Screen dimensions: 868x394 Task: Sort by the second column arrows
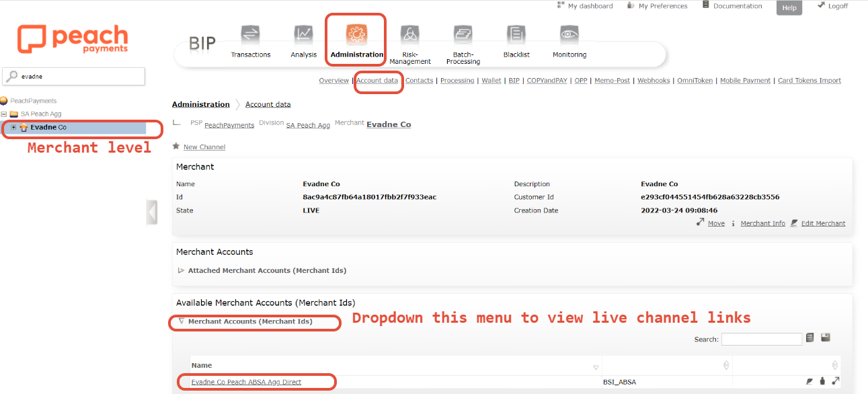click(x=726, y=366)
